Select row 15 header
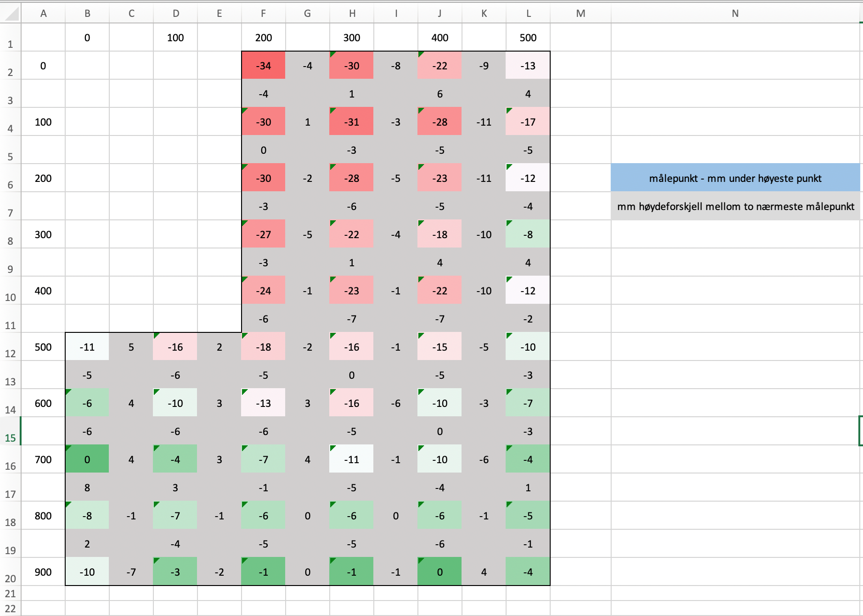 (10, 437)
